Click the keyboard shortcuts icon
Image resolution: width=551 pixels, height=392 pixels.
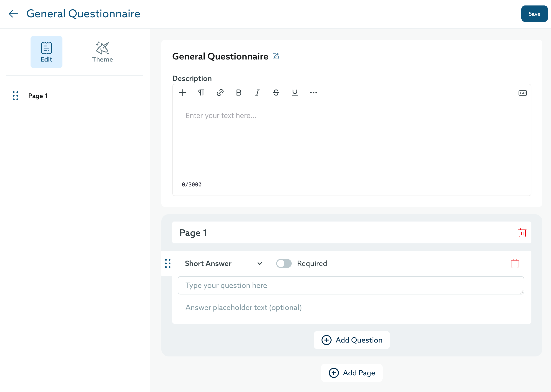click(523, 93)
